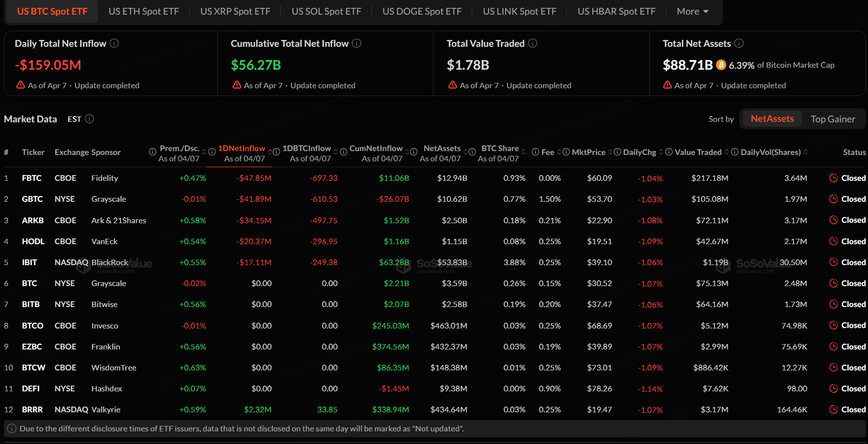This screenshot has width=868, height=444.
Task: Select NetAssets sort option
Action: point(772,119)
